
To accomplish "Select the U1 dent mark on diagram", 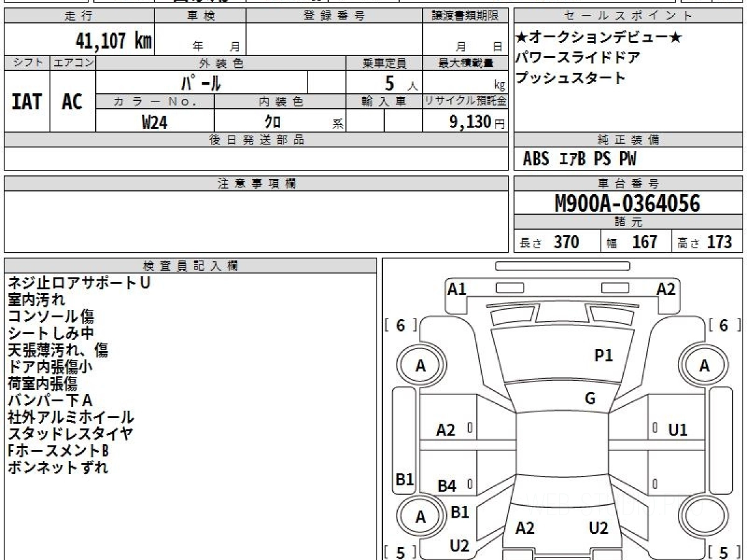I will coord(677,430).
